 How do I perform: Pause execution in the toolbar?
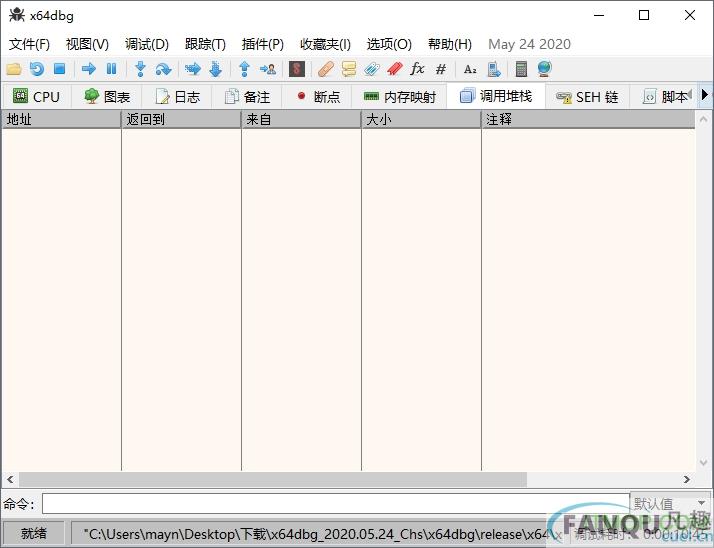[x=112, y=69]
